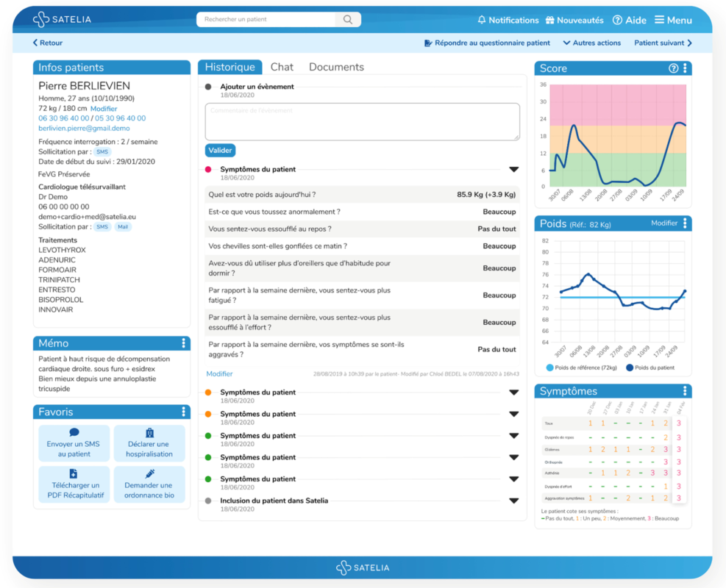Click gray dot beside Inclusion du patient
The width and height of the screenshot is (726, 588).
(208, 501)
